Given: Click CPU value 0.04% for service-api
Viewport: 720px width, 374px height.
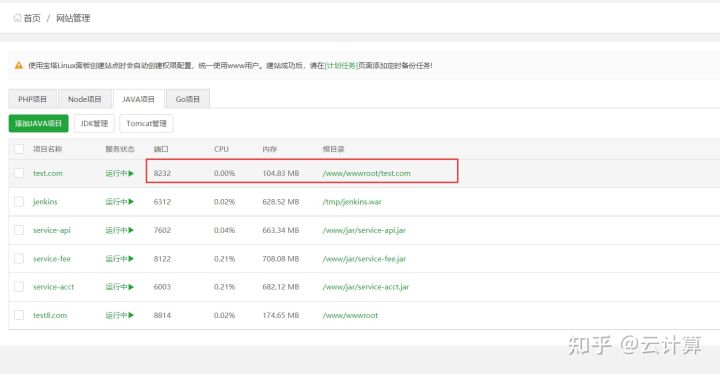Looking at the screenshot, I should (x=225, y=230).
